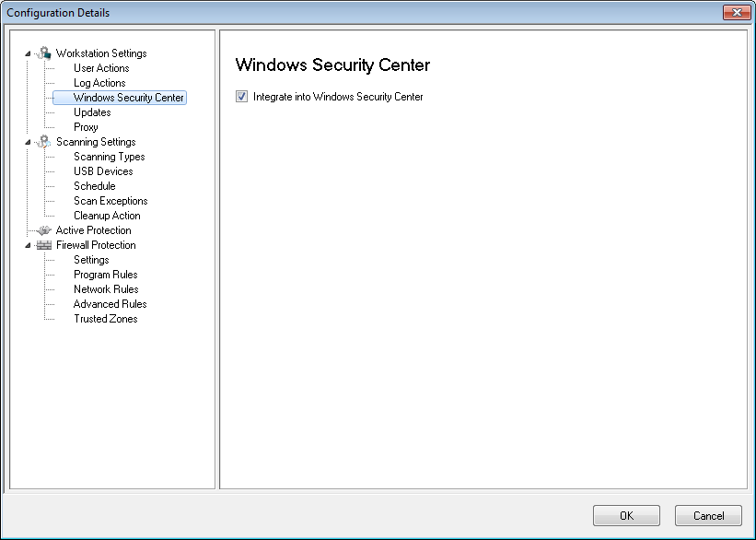Select Scanning Types in the tree
The image size is (756, 540).
[109, 157]
